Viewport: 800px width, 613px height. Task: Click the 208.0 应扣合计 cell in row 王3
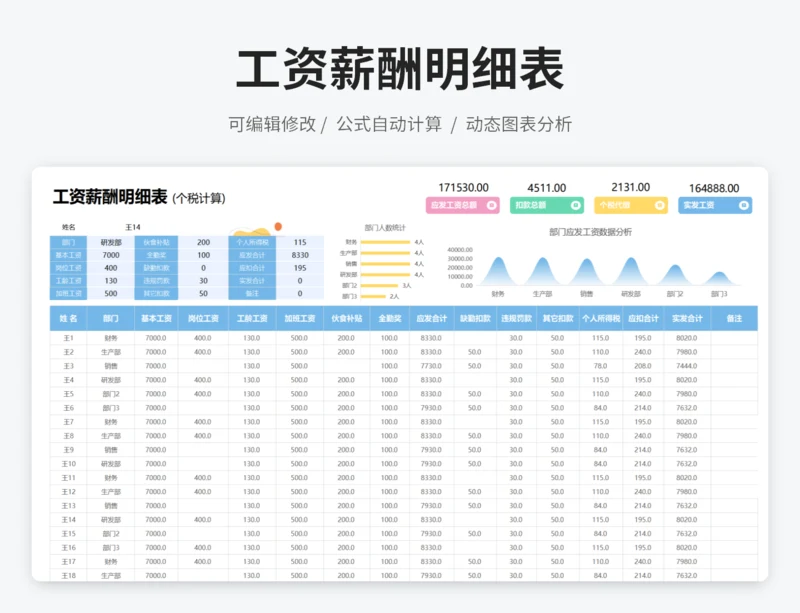point(643,366)
